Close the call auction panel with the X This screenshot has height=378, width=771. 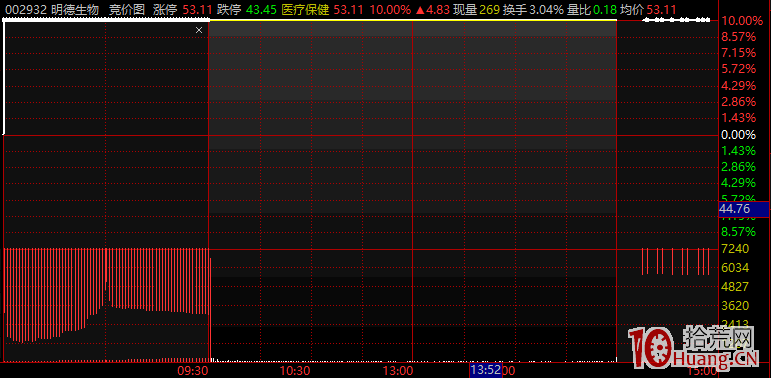tap(199, 30)
